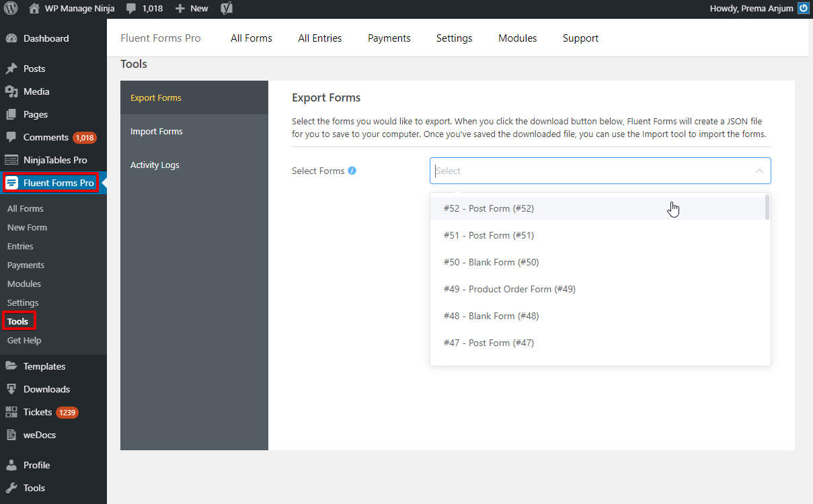This screenshot has width=813, height=504.
Task: Click the home icon beside WP Manage Ninja
Action: pos(34,9)
